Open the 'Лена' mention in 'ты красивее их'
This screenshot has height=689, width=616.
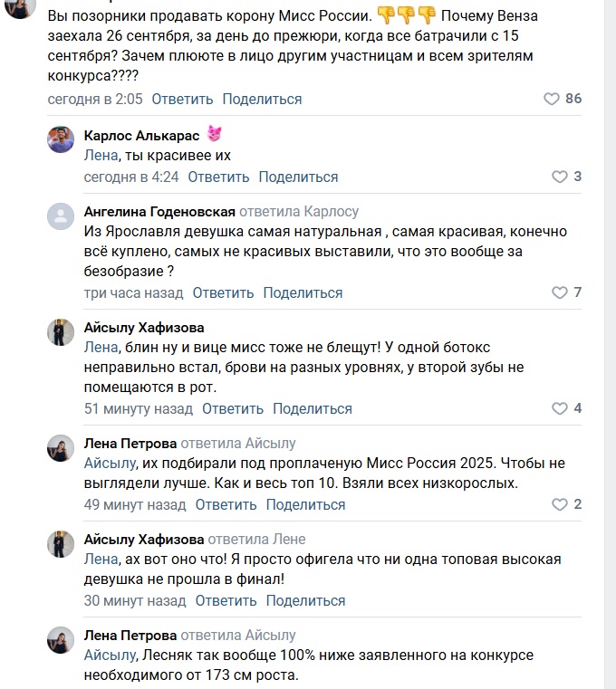tap(101, 156)
